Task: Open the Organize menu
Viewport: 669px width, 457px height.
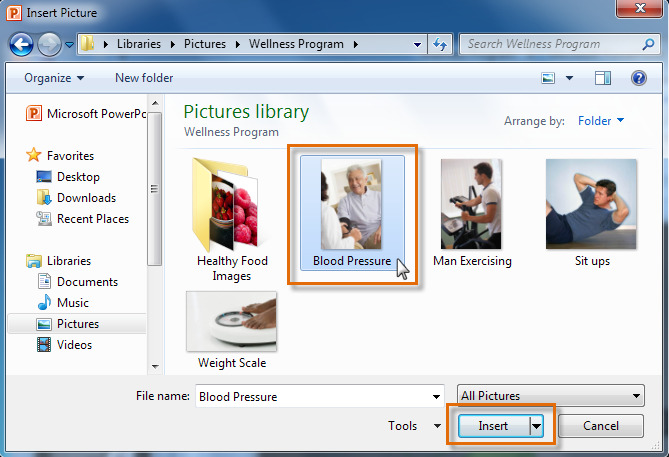Action: pyautogui.click(x=54, y=78)
